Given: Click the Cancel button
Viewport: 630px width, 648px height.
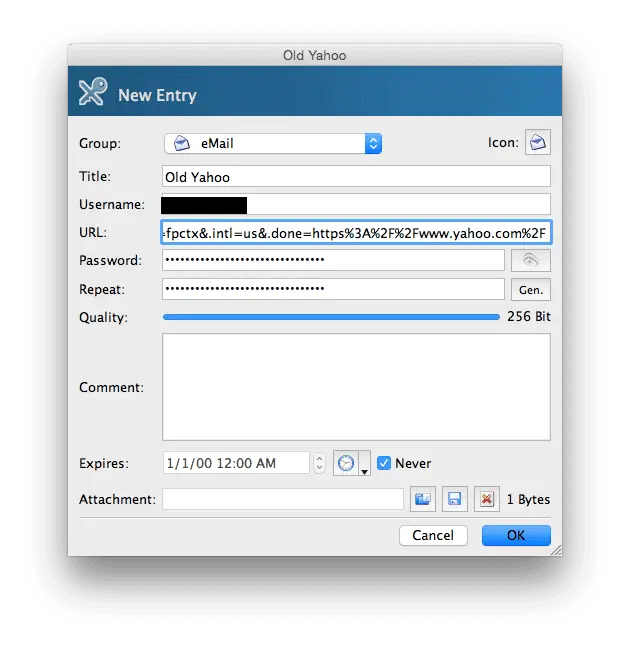Looking at the screenshot, I should 433,536.
